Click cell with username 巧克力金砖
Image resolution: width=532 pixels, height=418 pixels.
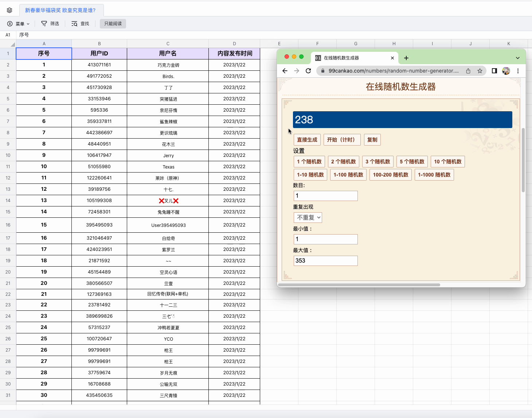168,65
